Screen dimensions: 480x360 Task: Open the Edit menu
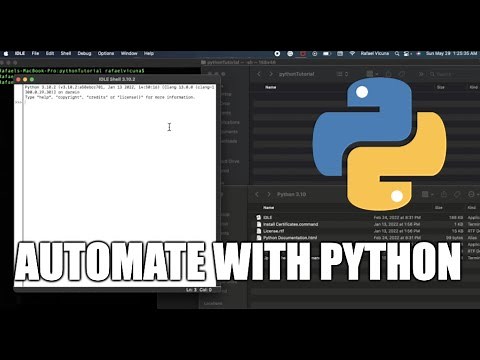point(50,53)
